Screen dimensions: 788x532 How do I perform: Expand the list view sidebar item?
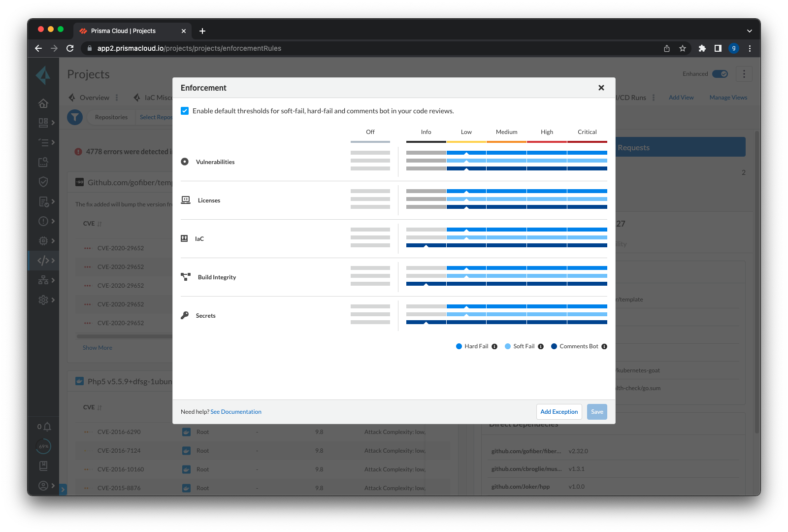pyautogui.click(x=46, y=142)
